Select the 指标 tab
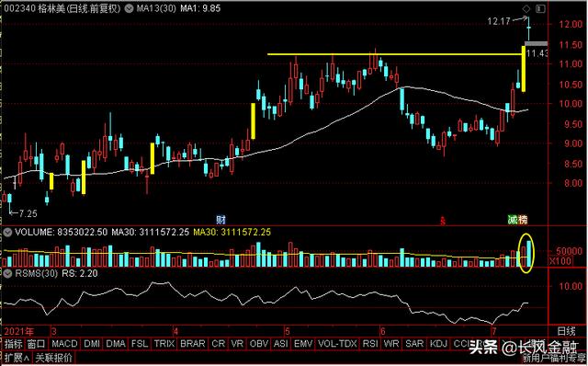 tap(14, 344)
